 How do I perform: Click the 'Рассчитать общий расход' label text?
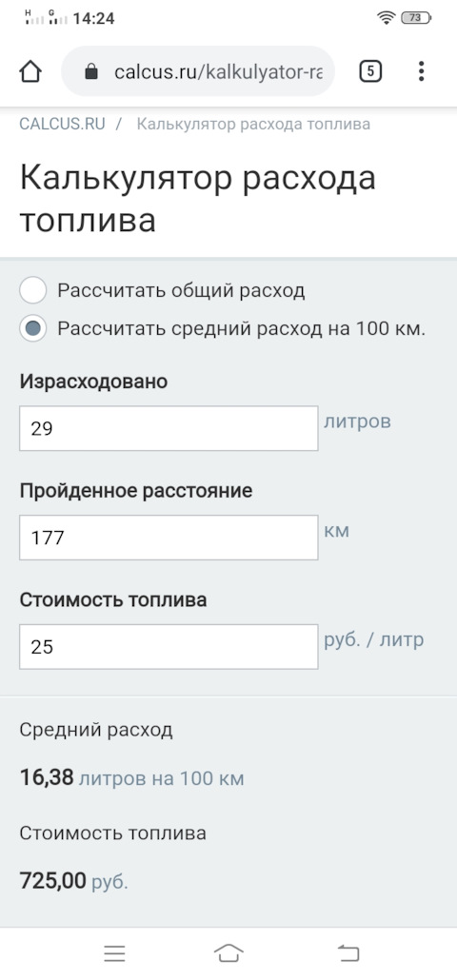click(x=181, y=290)
